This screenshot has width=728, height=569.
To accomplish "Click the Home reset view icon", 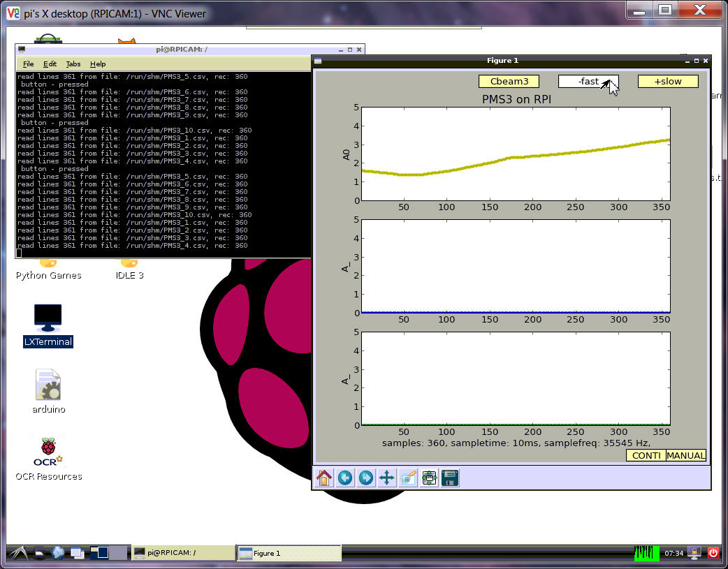I will click(324, 478).
